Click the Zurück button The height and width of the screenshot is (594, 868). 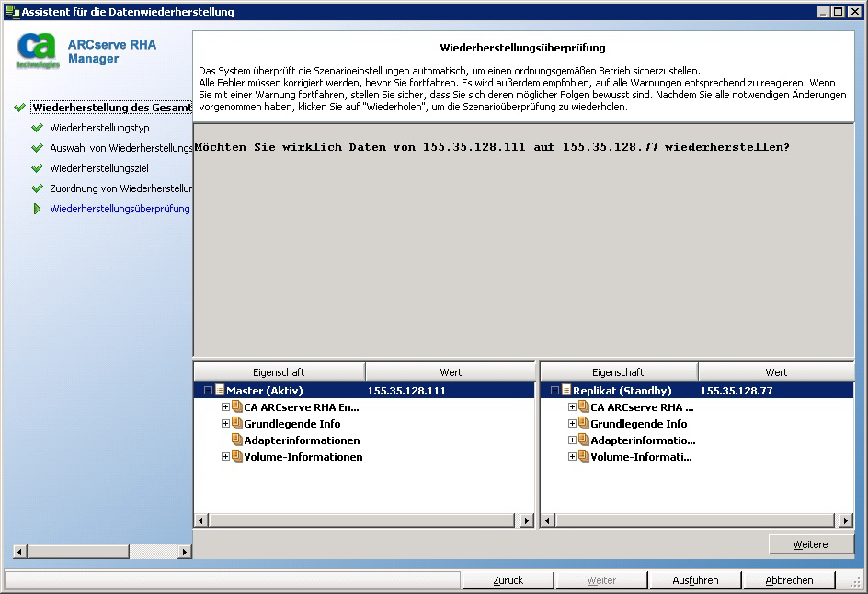tap(508, 579)
